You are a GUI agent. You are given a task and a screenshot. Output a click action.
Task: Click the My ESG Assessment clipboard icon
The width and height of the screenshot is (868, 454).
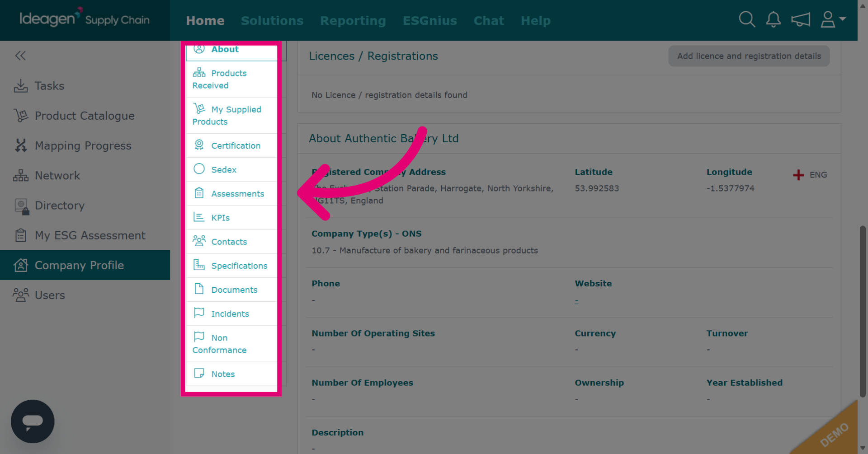(x=21, y=235)
